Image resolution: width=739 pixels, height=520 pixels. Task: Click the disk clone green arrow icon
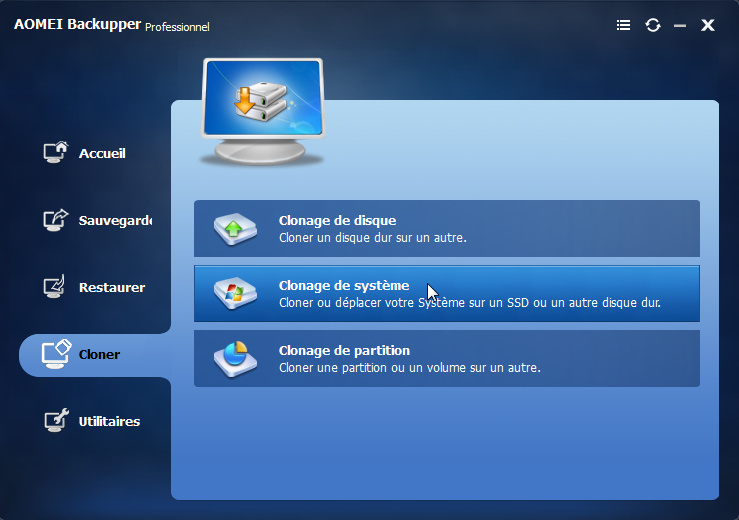click(235, 229)
